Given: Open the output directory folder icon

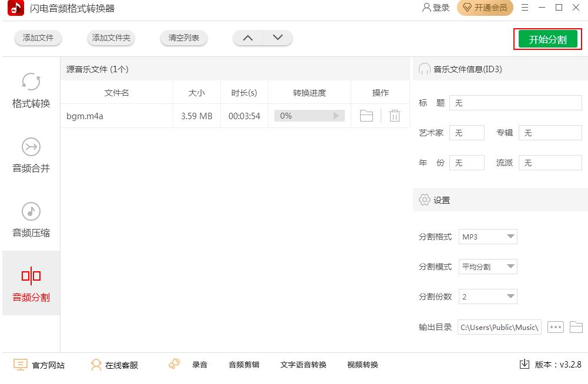Looking at the screenshot, I should (x=576, y=327).
